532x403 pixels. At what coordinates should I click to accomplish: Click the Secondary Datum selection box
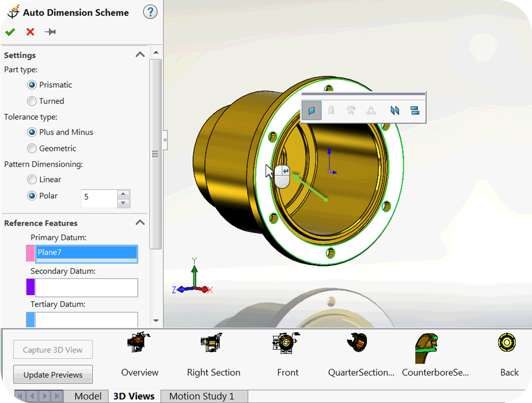point(87,288)
